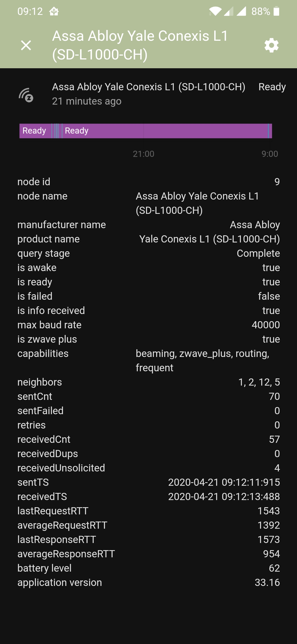297x644 pixels.
Task: Tap the node id value 9
Action: point(277,182)
